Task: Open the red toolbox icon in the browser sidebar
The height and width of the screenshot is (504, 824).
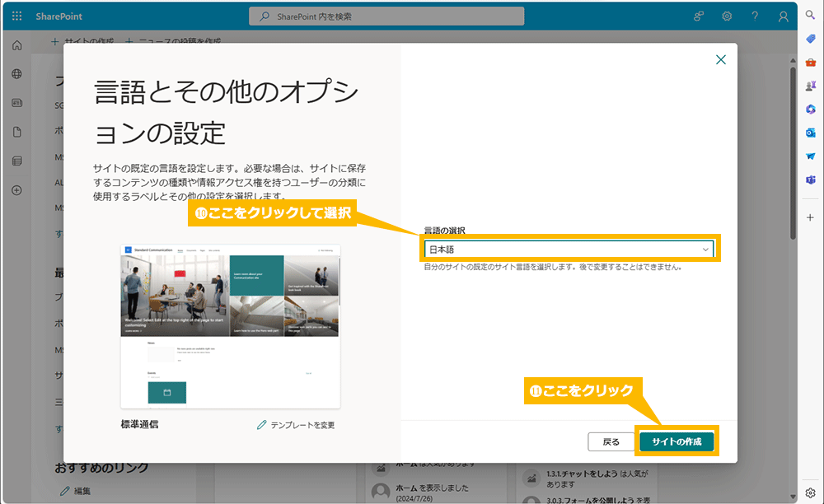Action: tap(810, 63)
